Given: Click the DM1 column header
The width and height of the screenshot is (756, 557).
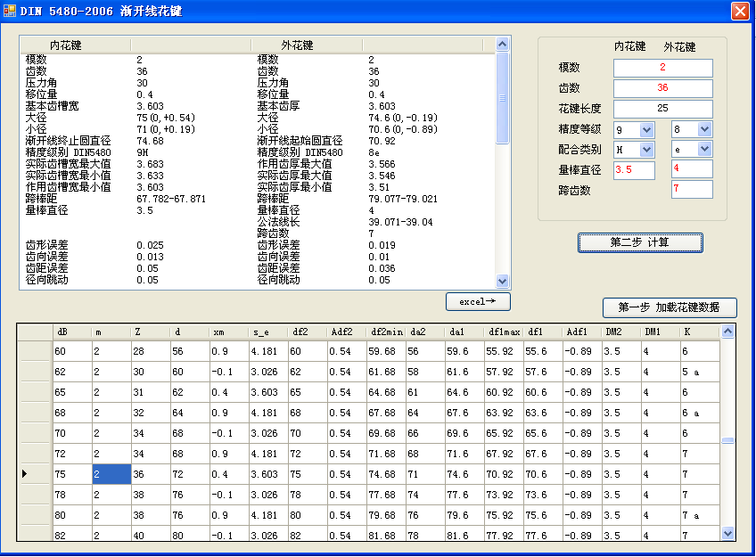Looking at the screenshot, I should click(661, 332).
